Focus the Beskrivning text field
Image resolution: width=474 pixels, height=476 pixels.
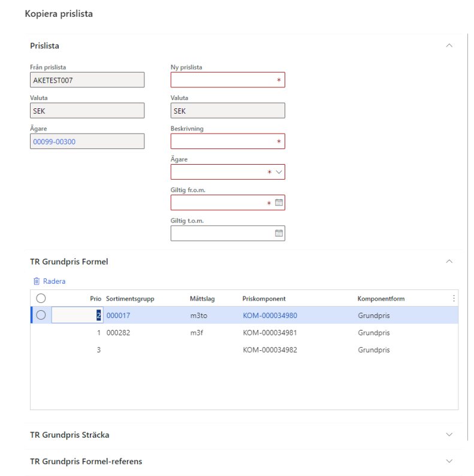click(x=223, y=141)
